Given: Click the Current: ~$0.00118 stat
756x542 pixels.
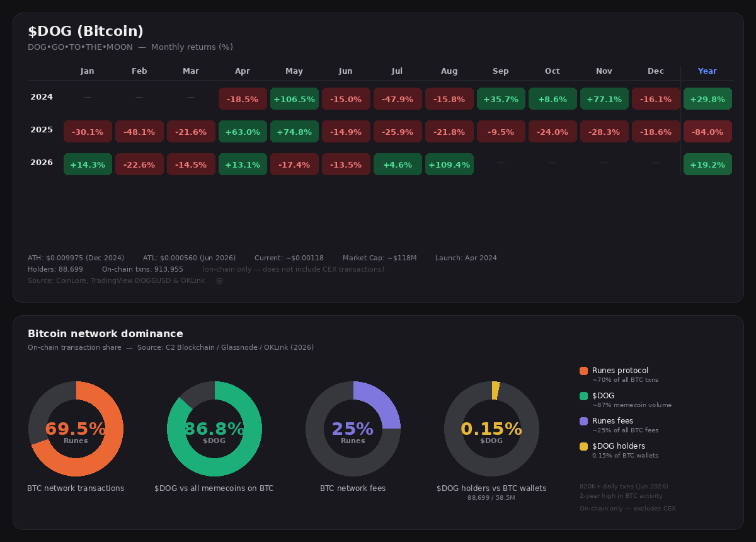Looking at the screenshot, I should (289, 258).
